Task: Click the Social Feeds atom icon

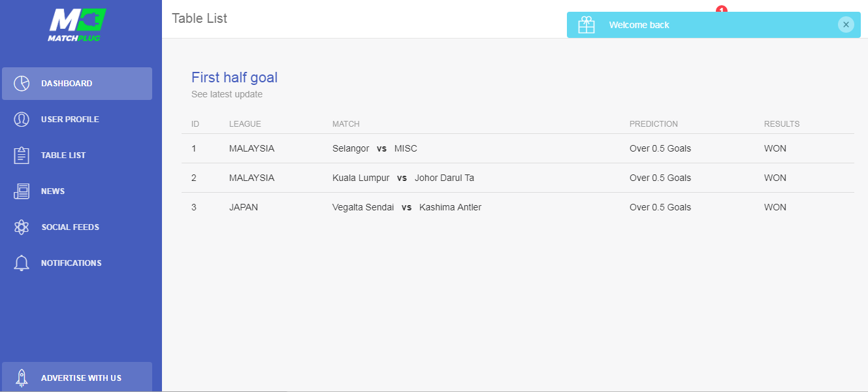Action: [x=22, y=227]
